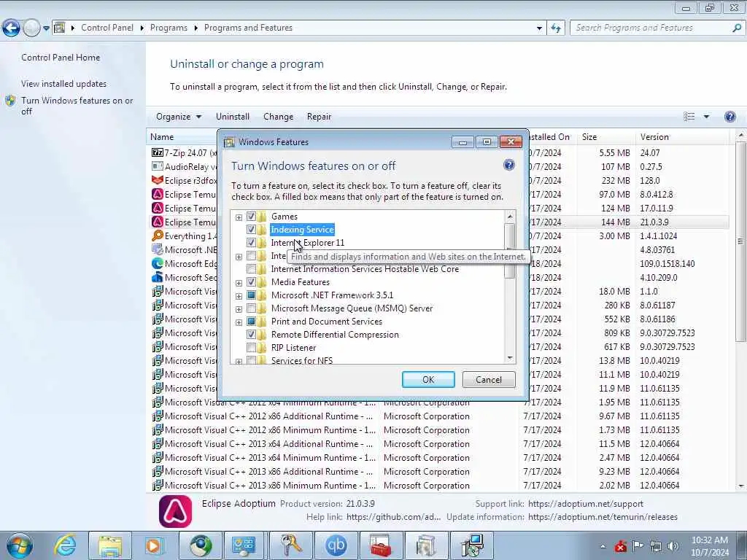Expand Print and Document Services node

point(239,322)
